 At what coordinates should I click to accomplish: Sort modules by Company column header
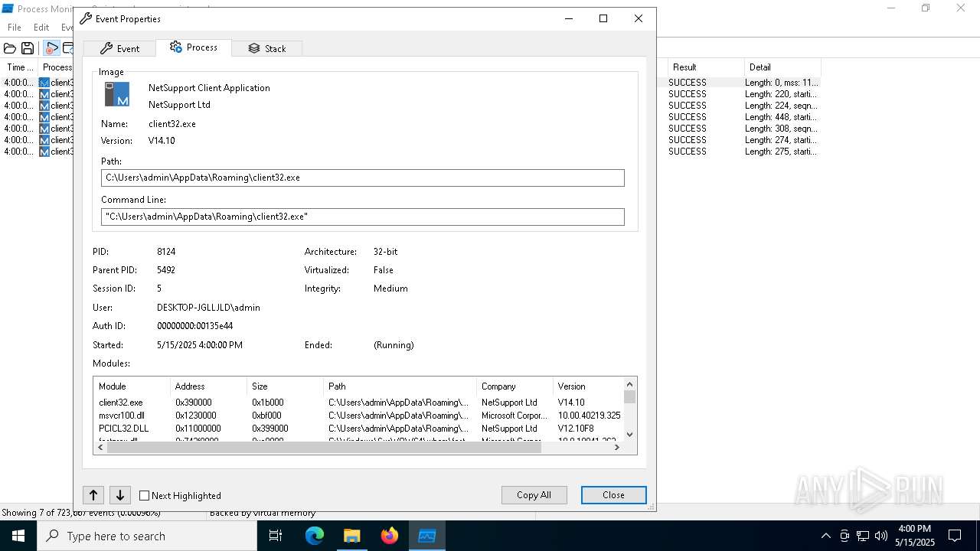[x=514, y=386]
